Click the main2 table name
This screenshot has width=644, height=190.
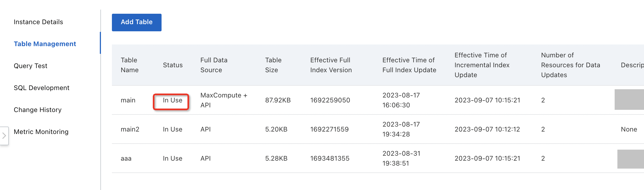tap(130, 129)
